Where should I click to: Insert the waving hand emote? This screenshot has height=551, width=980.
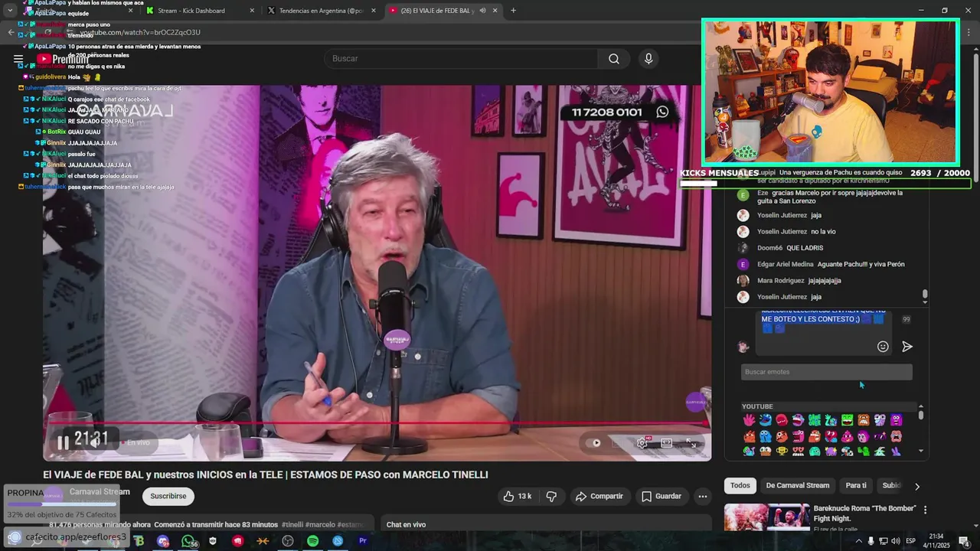pyautogui.click(x=749, y=419)
